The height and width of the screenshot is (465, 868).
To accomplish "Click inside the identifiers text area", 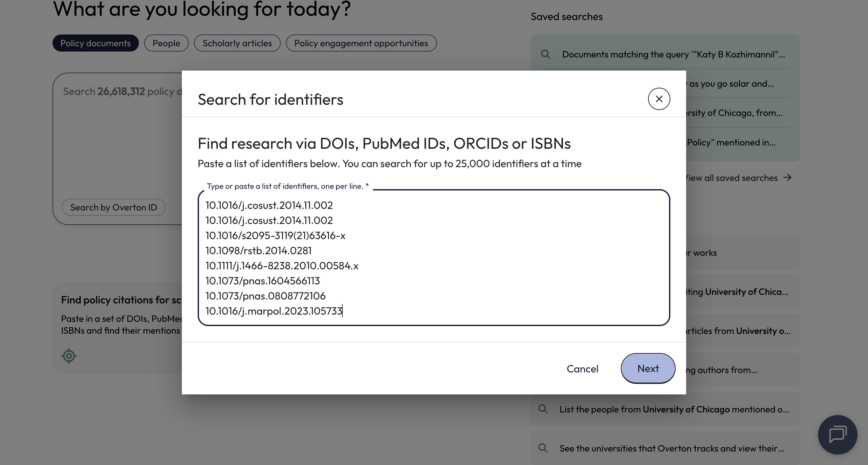I will pyautogui.click(x=434, y=258).
